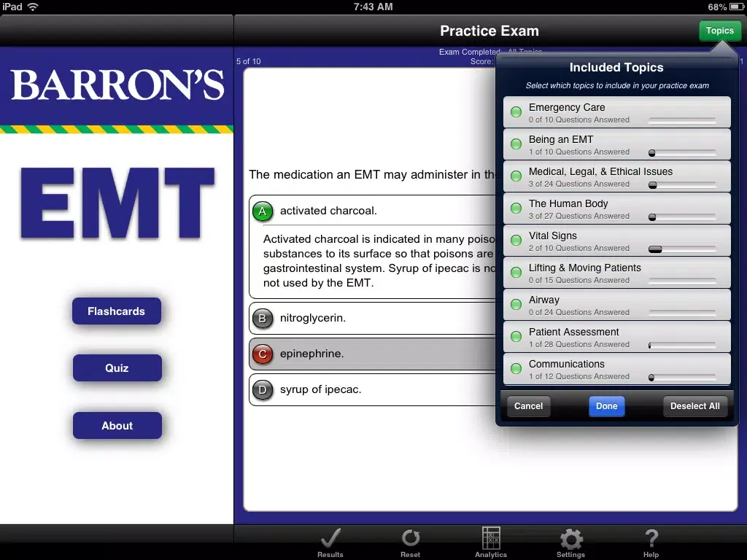Select the epinephrine answer text
The width and height of the screenshot is (747, 560).
(x=311, y=354)
